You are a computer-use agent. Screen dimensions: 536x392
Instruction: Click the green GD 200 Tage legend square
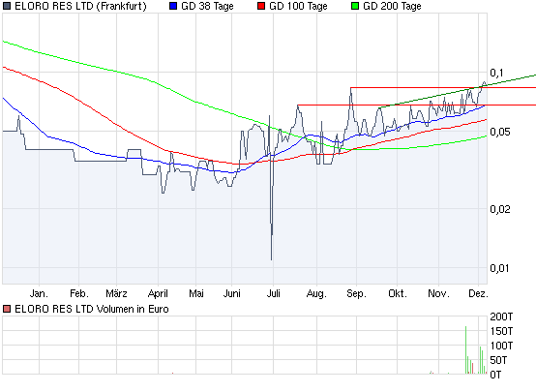355,6
